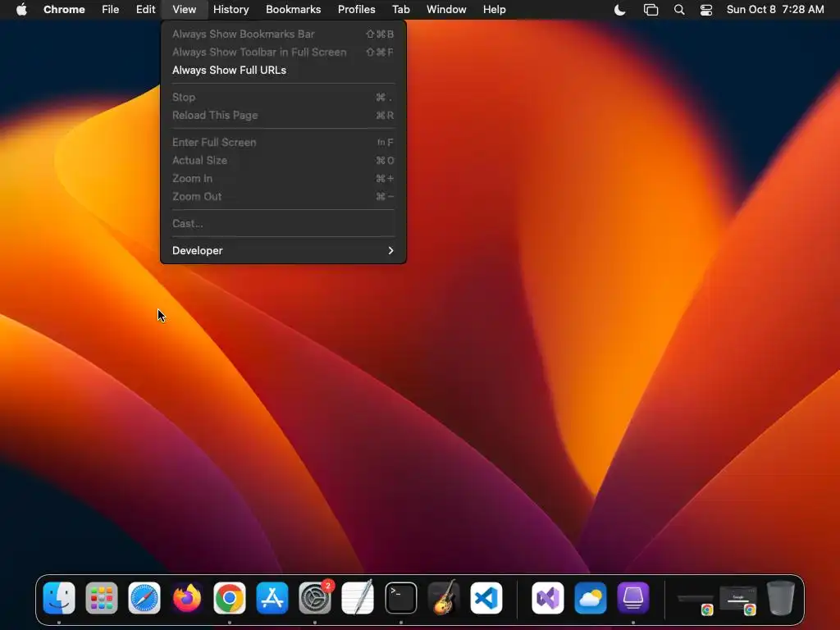840x630 pixels.
Task: Open Finder from the Dock
Action: [59, 598]
